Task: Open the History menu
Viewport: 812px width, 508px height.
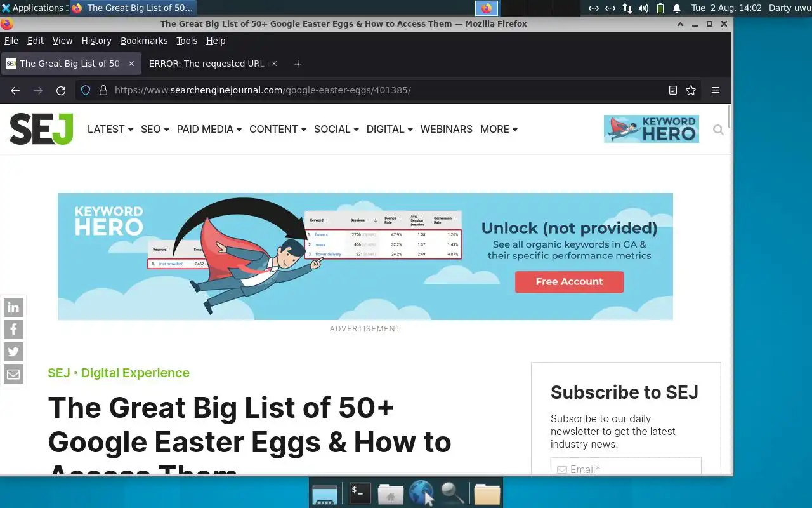Action: [x=96, y=41]
